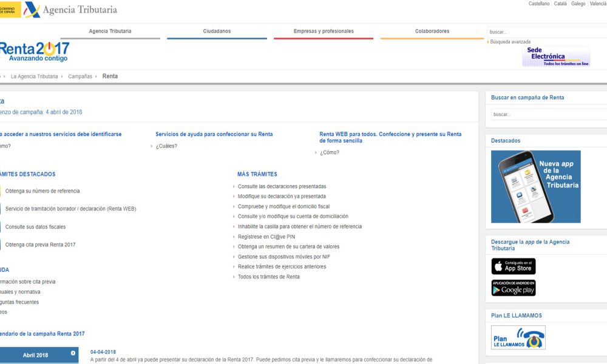
Task: Open the Sede Electrónica banner
Action: (555, 56)
